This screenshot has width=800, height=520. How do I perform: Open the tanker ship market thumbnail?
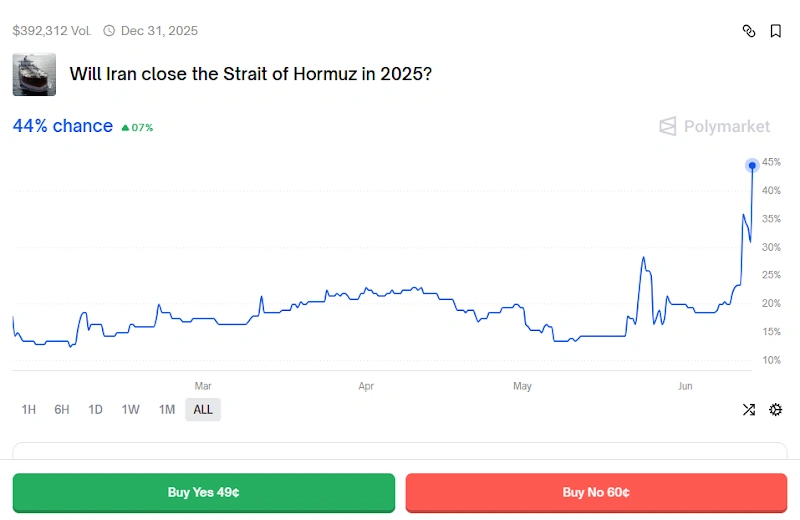[34, 74]
